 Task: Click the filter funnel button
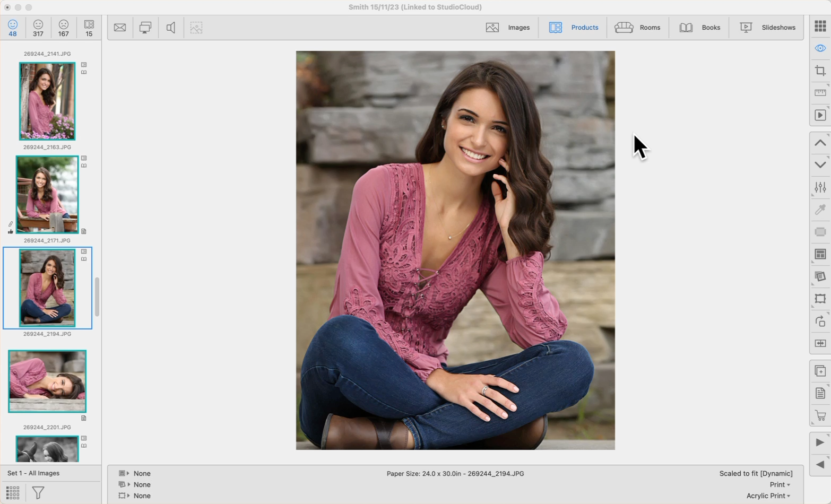pyautogui.click(x=38, y=492)
